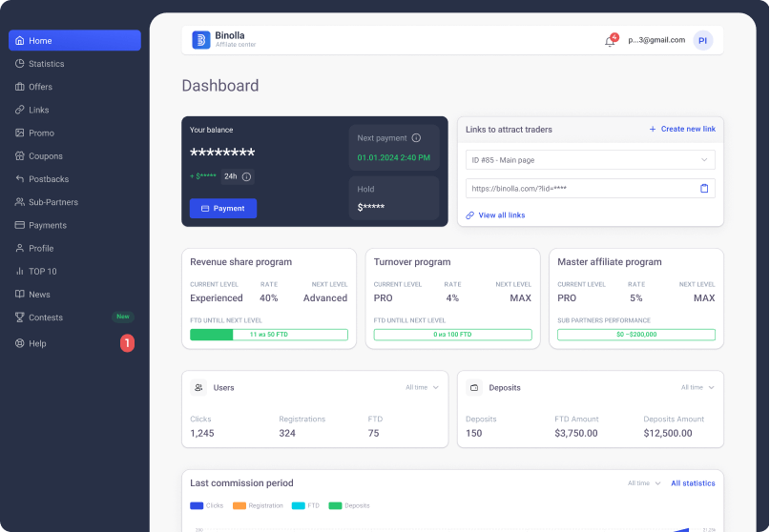Click the Postbacks arrow icon
Viewport: 770px width, 532px height.
click(20, 178)
